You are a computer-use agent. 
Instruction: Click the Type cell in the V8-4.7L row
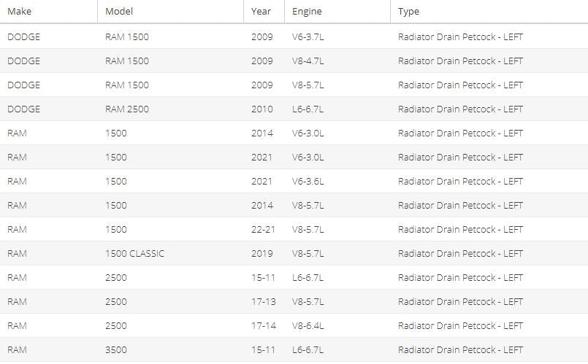[x=460, y=61]
